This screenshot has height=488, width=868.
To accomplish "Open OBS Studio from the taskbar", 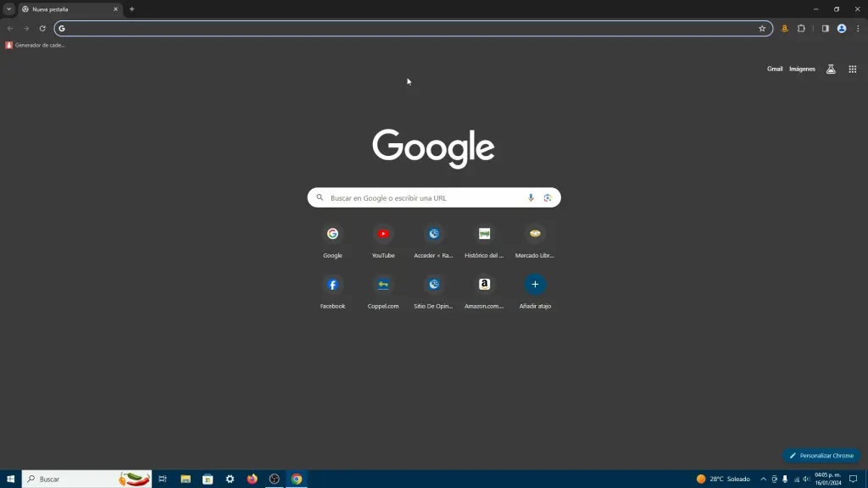I will click(x=274, y=479).
